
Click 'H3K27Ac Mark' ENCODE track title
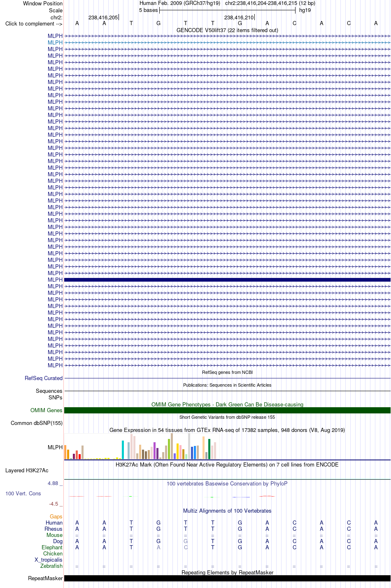(x=227, y=464)
